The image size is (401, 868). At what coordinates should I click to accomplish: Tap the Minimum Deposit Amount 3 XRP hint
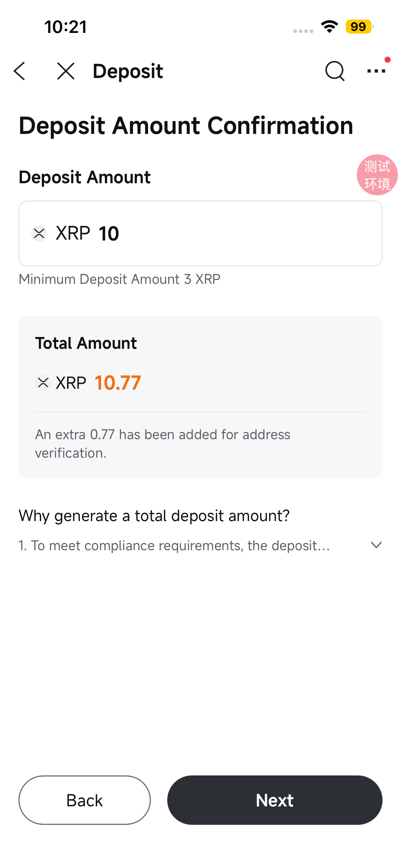[120, 279]
